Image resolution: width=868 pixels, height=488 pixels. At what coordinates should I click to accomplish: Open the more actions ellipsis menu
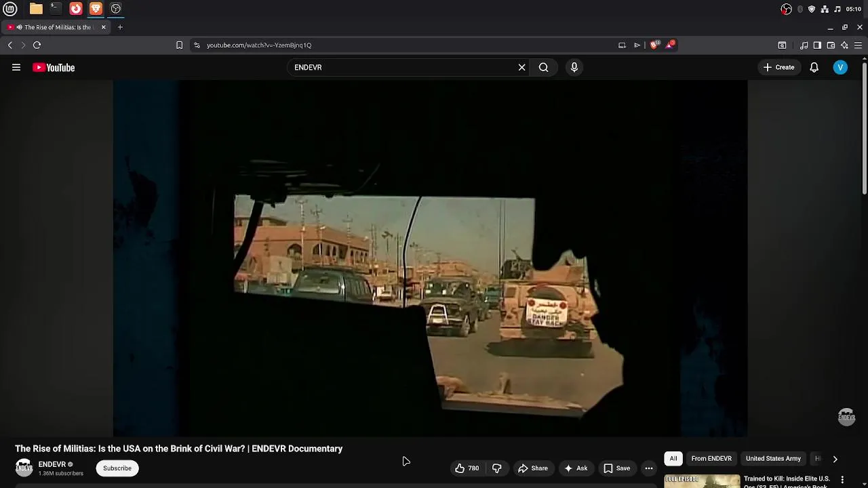tap(649, 468)
